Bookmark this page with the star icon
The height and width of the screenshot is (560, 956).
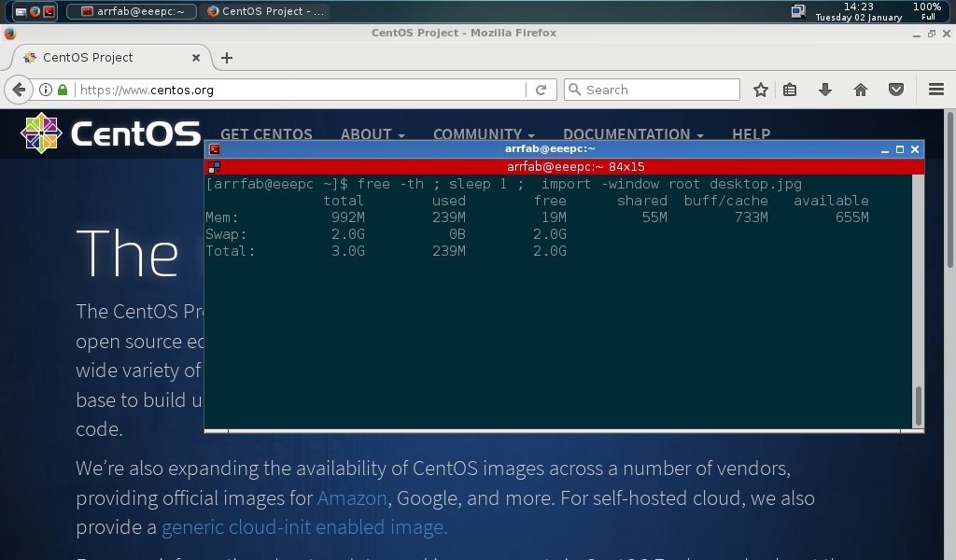[x=760, y=91]
